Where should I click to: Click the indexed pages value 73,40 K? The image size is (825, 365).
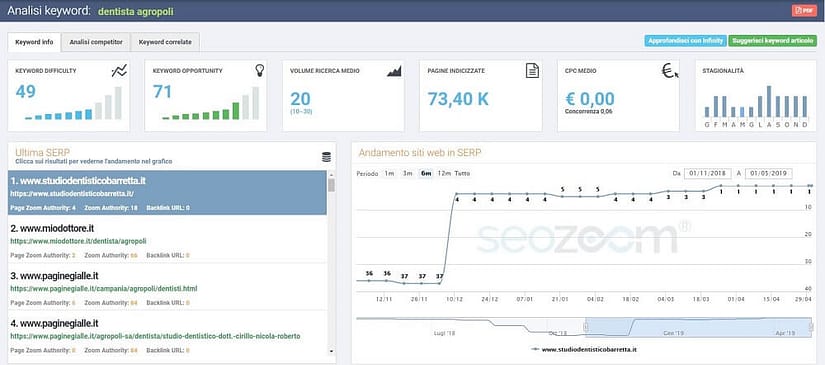(x=458, y=98)
